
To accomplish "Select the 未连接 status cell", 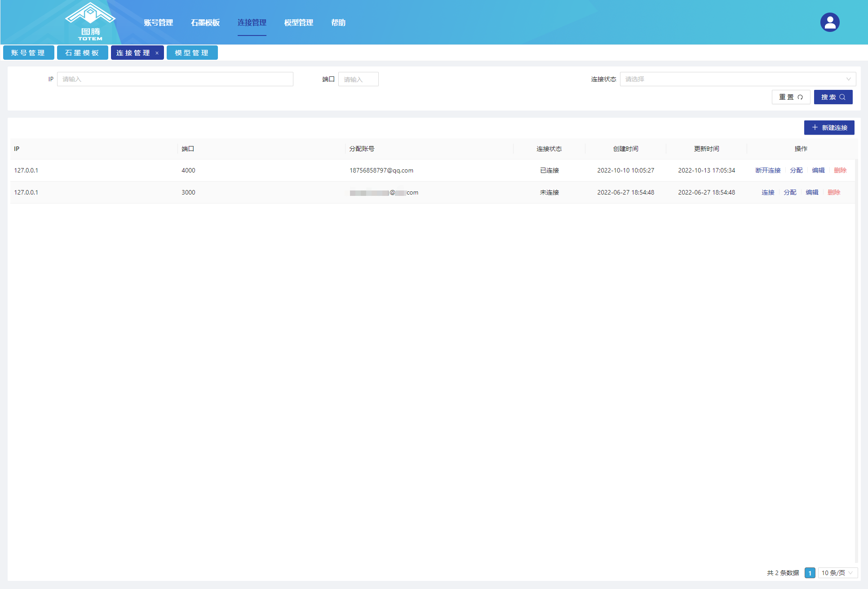I will [549, 192].
